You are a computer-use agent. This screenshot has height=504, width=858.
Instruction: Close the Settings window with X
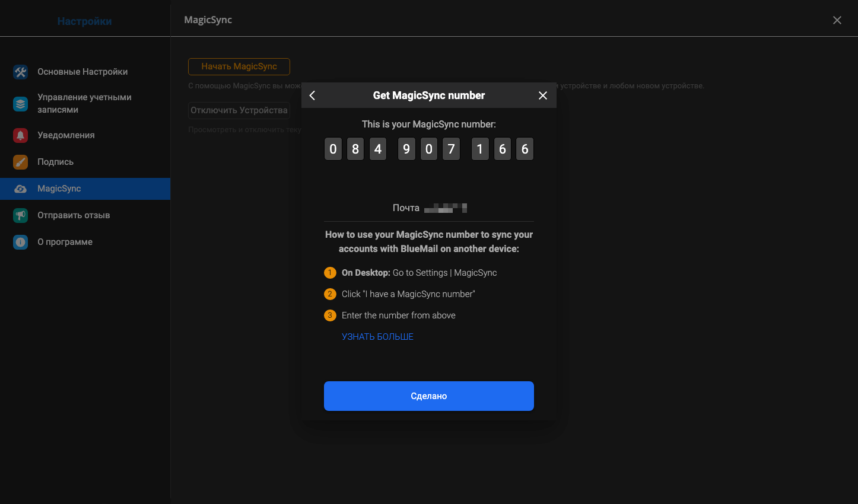(837, 20)
